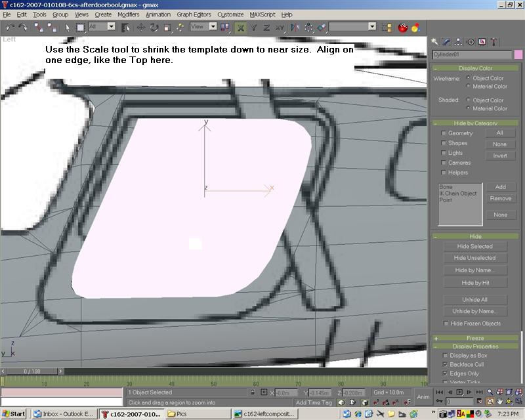Viewport: 525px width, 420px height.
Task: Click the Mirror Selected Objects icon
Action: tap(295, 28)
